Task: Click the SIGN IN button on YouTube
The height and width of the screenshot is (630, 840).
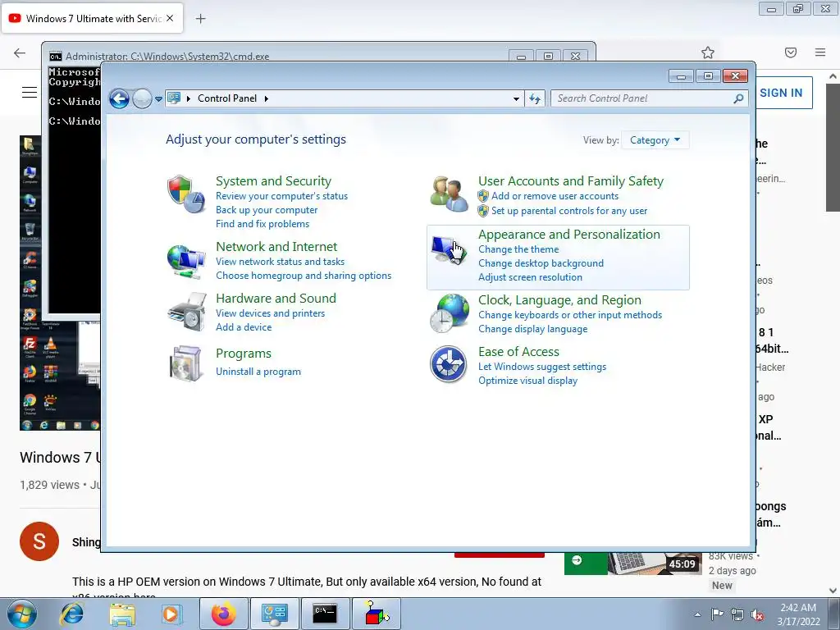Action: coord(783,93)
